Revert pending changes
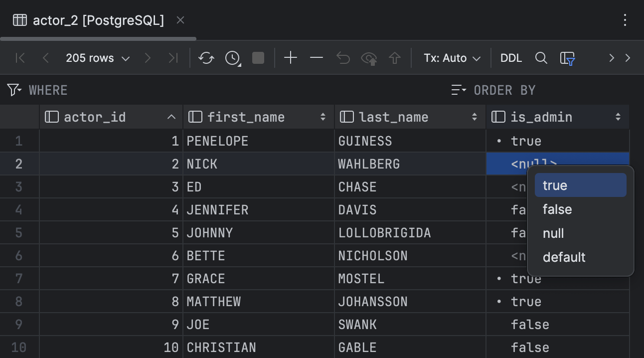The height and width of the screenshot is (358, 644). pyautogui.click(x=343, y=58)
